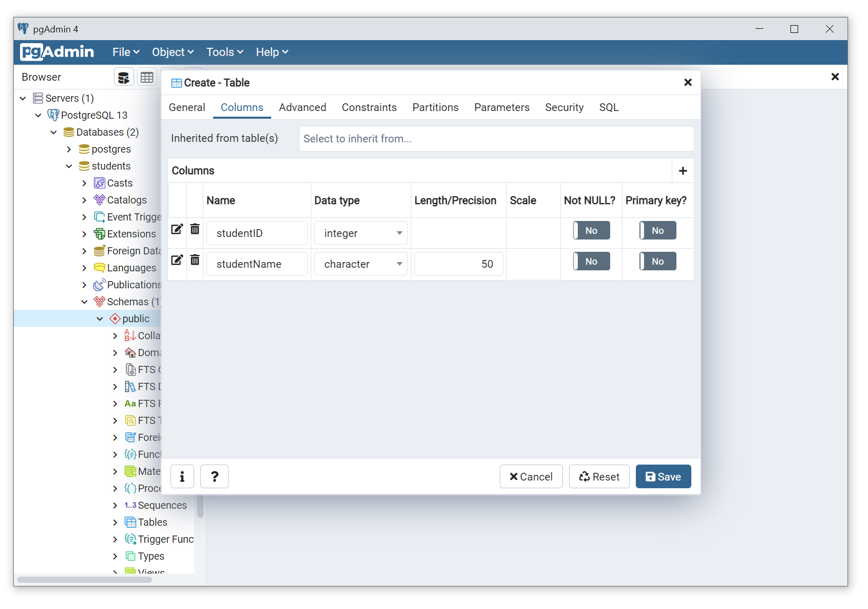Click the Length/Precision field showing 50
Screen dimensions: 868x609
point(459,264)
